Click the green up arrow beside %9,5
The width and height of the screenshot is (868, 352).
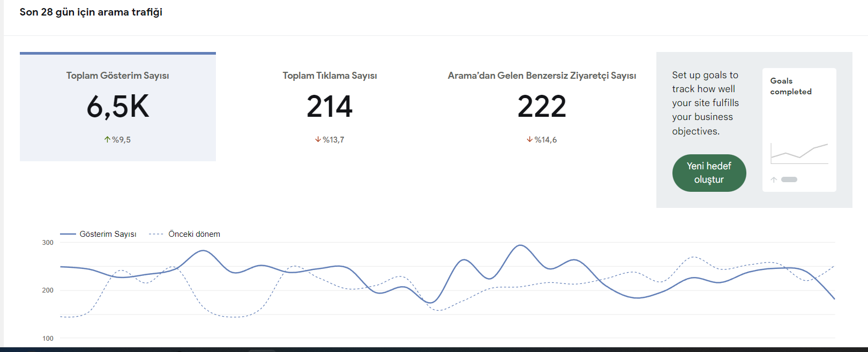pos(107,139)
